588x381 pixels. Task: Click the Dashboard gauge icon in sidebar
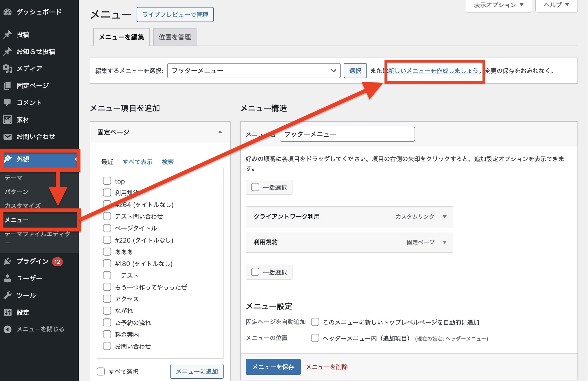pos(8,12)
